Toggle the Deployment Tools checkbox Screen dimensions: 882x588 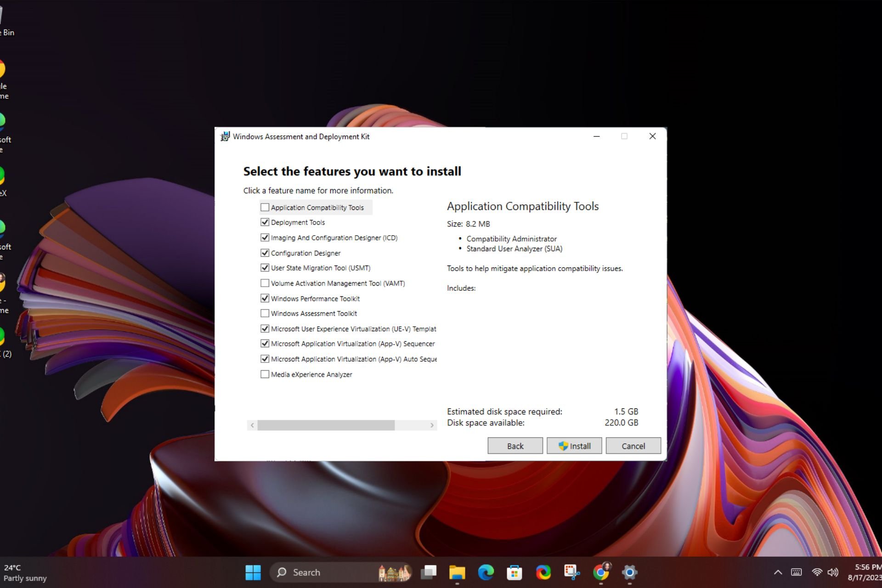point(266,222)
